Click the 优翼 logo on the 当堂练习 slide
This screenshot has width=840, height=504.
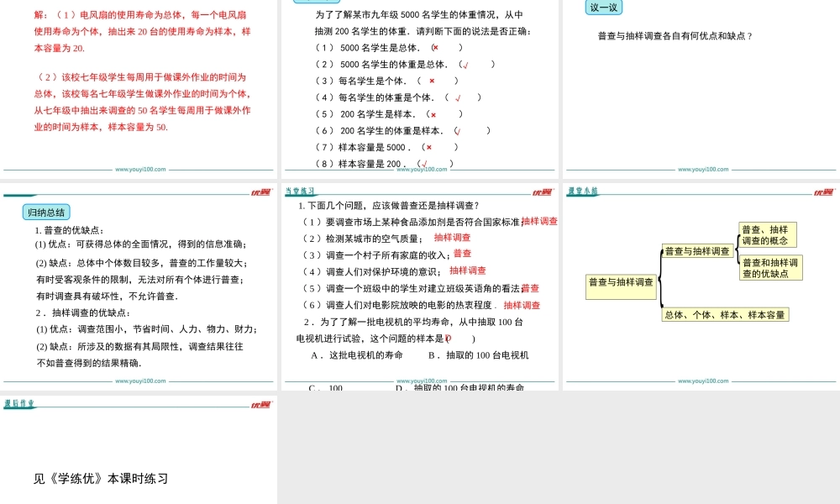(542, 192)
